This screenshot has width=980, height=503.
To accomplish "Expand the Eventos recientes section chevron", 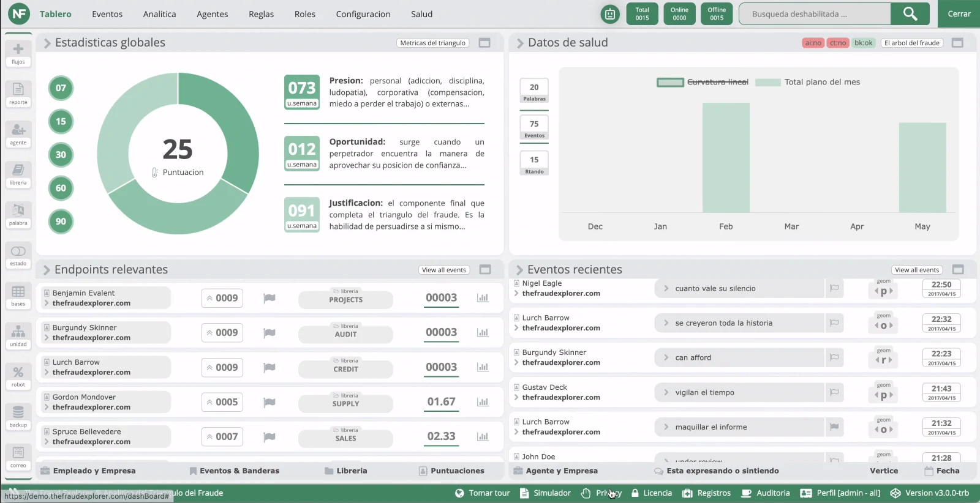I will click(519, 270).
